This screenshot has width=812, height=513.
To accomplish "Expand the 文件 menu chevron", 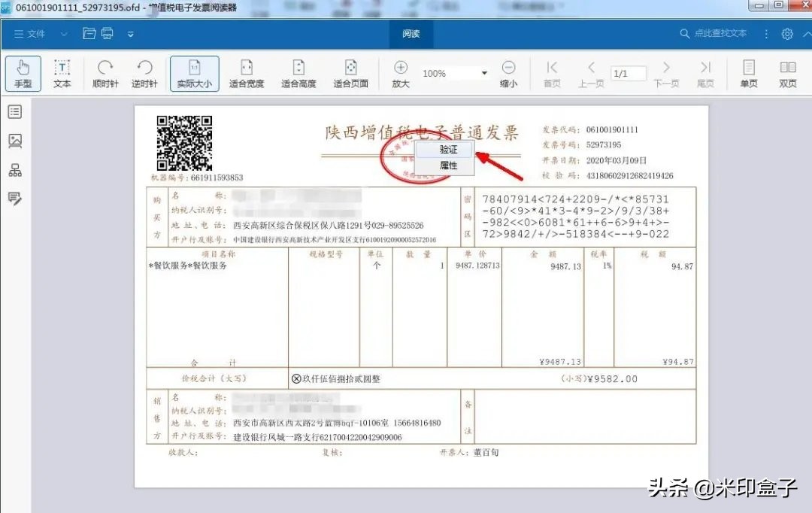I will tap(63, 33).
